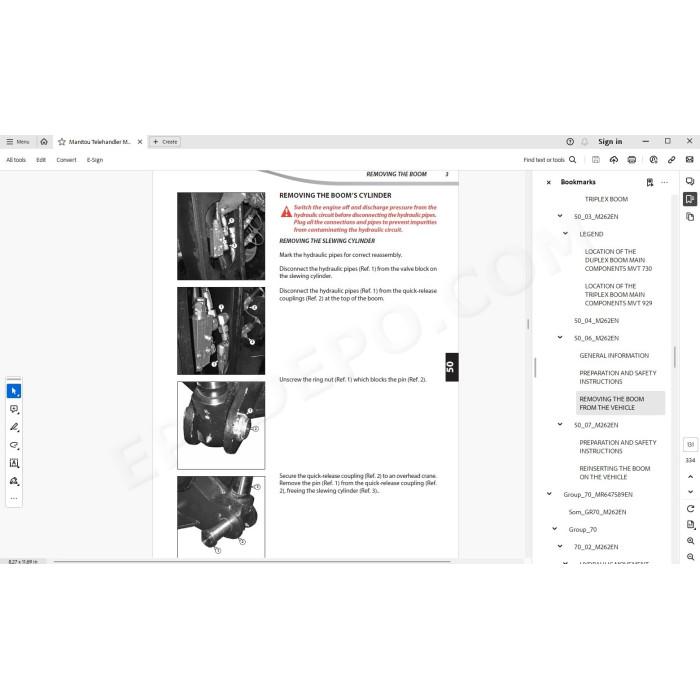The height and width of the screenshot is (700, 700).
Task: Click the bookmarks panel vertical scrollbar
Action: [x=675, y=357]
